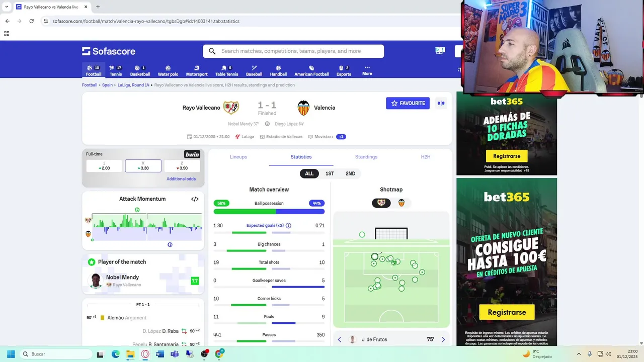Show Rayo Vallecano shots on shotmap
This screenshot has height=362, width=644.
click(x=381, y=203)
